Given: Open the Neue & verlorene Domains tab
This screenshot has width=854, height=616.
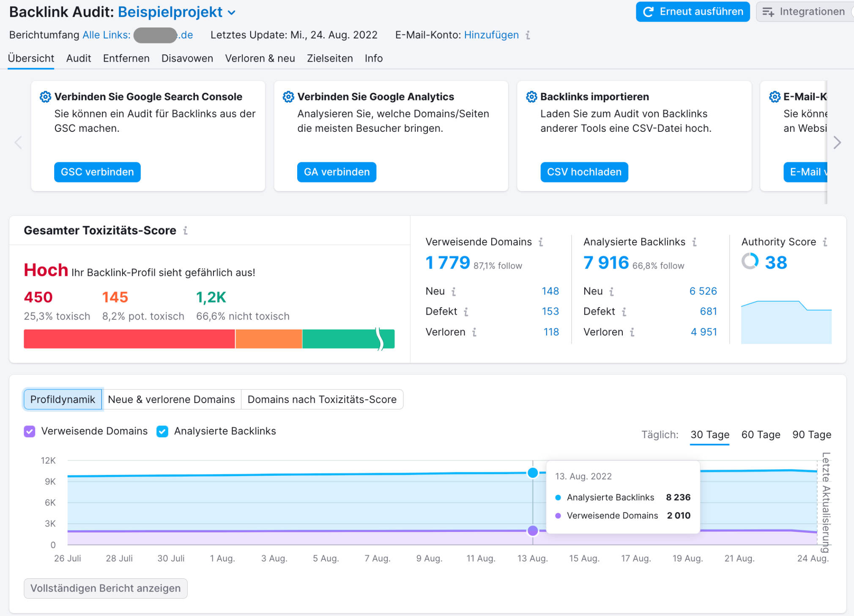Looking at the screenshot, I should pos(172,399).
